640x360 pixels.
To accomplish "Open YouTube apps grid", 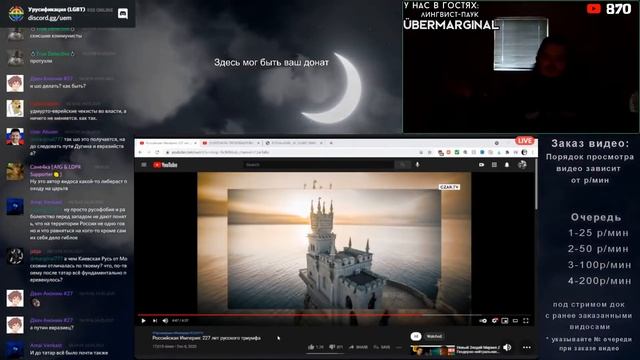I will pos(494,165).
